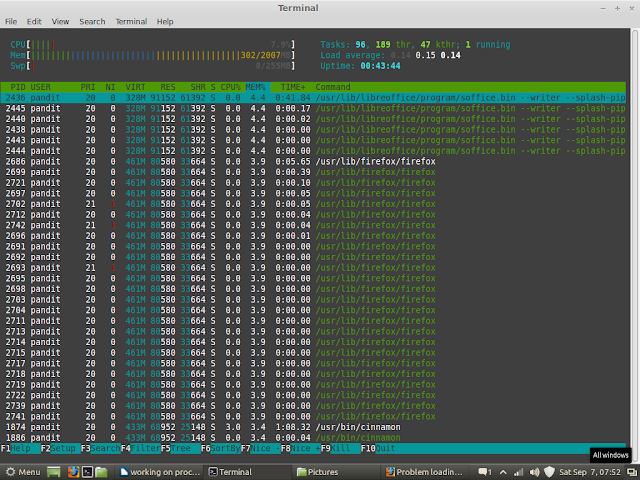The image size is (640, 480).
Task: Sort by PRI column header
Action: pyautogui.click(x=88, y=87)
